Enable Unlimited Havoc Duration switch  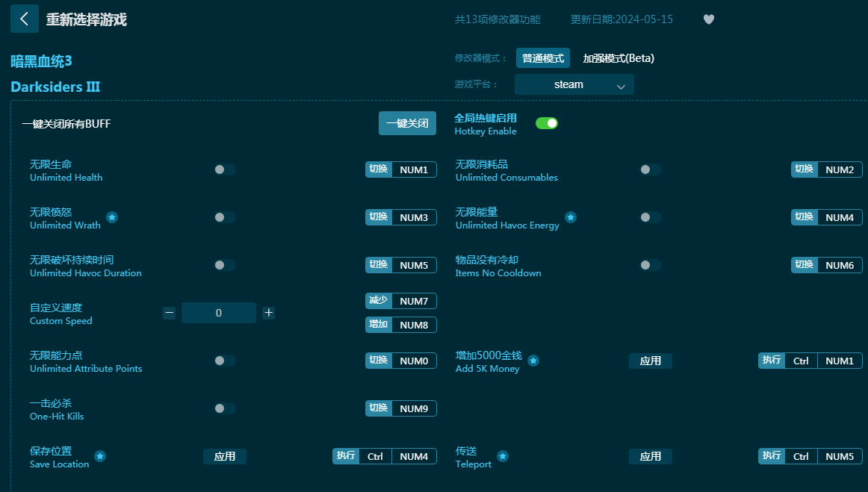[x=225, y=266]
